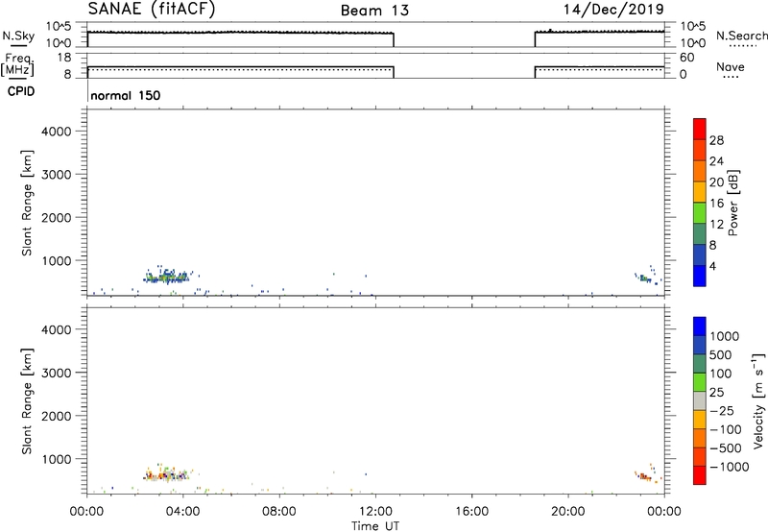Select the Power [dB] colorbar title
Screen dimensions: 768x532
(x=732, y=203)
